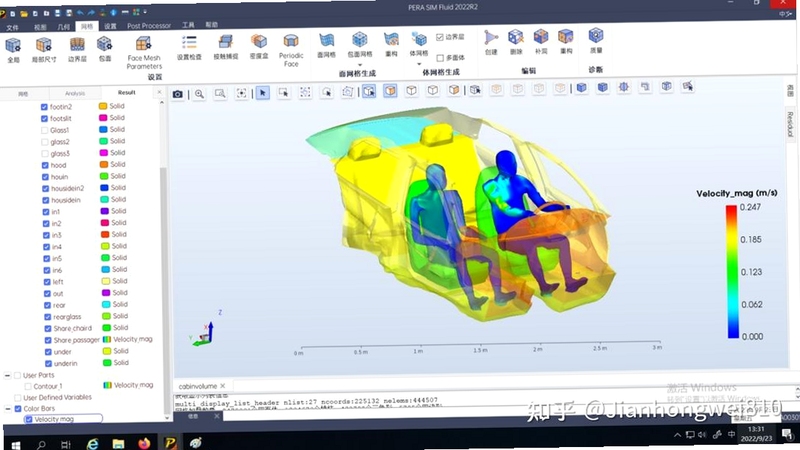Click the zoom-to-box tool
This screenshot has width=800, height=450.
click(x=220, y=93)
